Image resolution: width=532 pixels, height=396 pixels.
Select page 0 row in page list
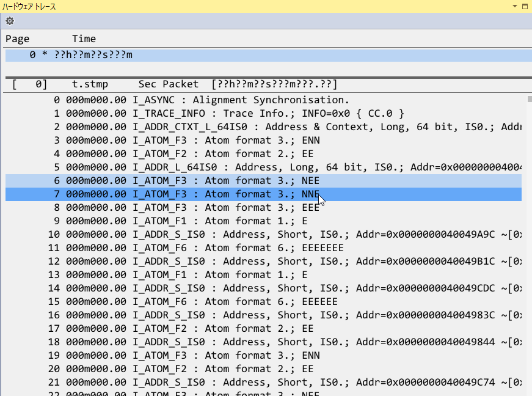point(81,55)
